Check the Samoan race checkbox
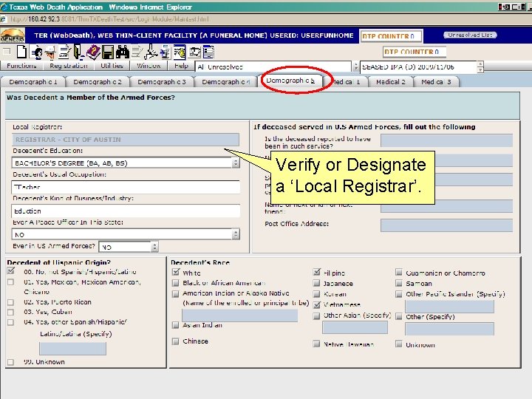Image resolution: width=532 pixels, height=399 pixels. pyautogui.click(x=399, y=283)
